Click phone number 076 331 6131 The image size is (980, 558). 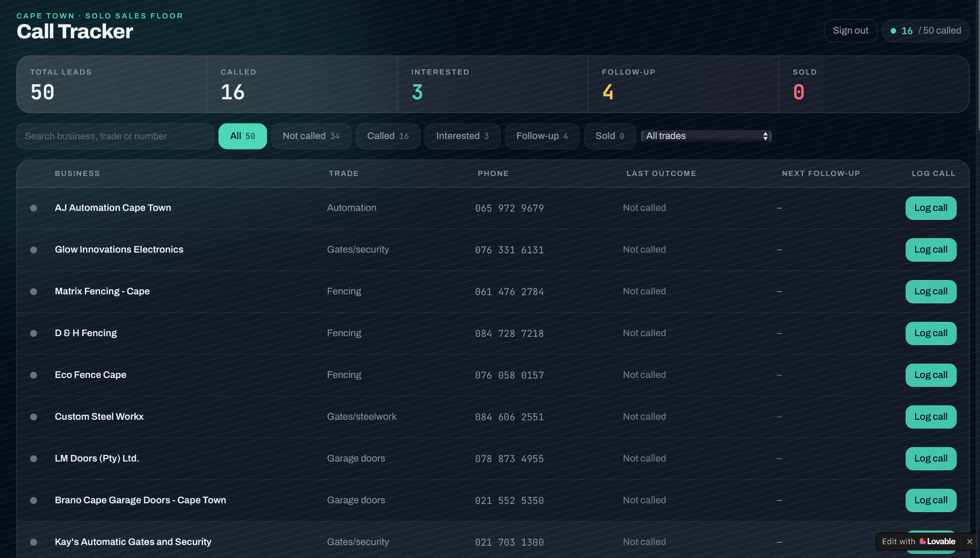509,250
